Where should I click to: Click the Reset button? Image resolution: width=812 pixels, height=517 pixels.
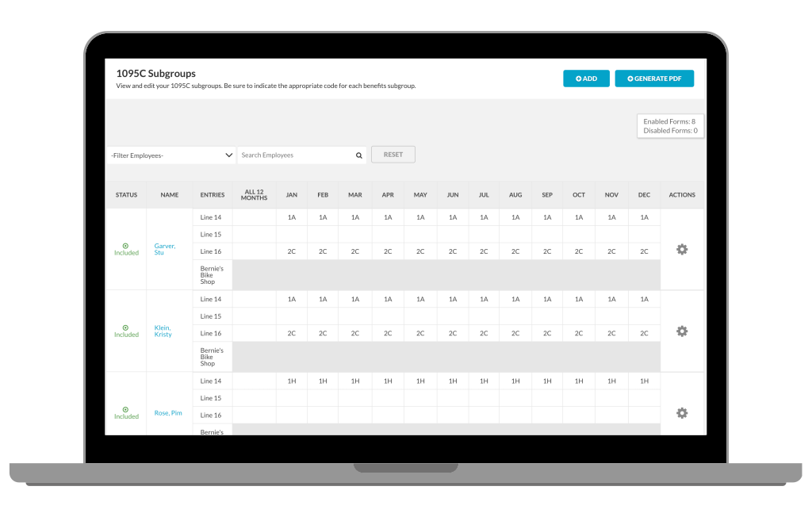pyautogui.click(x=393, y=155)
